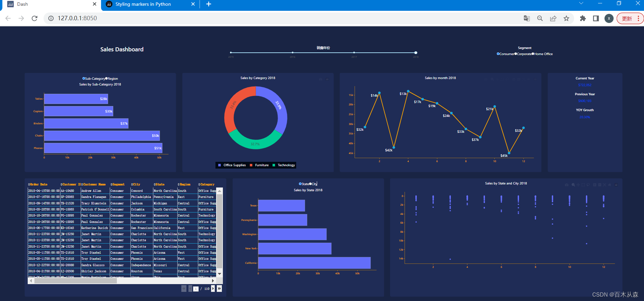Image resolution: width=644 pixels, height=301 pixels.
Task: Click table horizontal scrollbar right arrow
Action: click(213, 281)
